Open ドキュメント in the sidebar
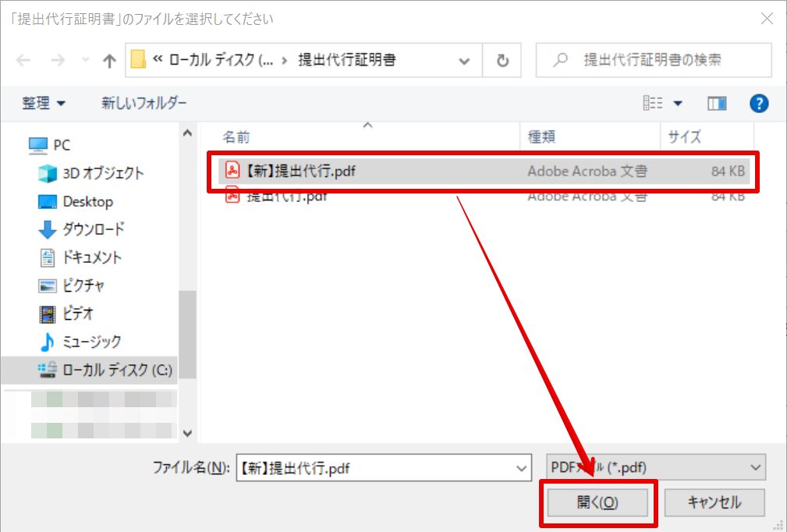 point(80,257)
